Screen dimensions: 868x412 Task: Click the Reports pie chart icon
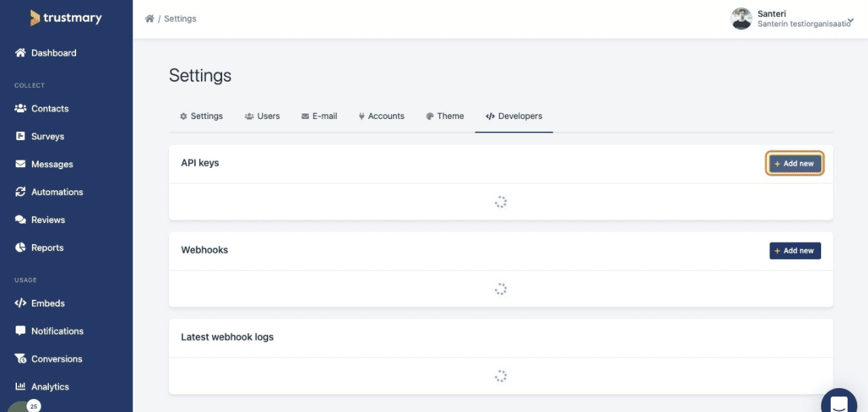point(20,248)
